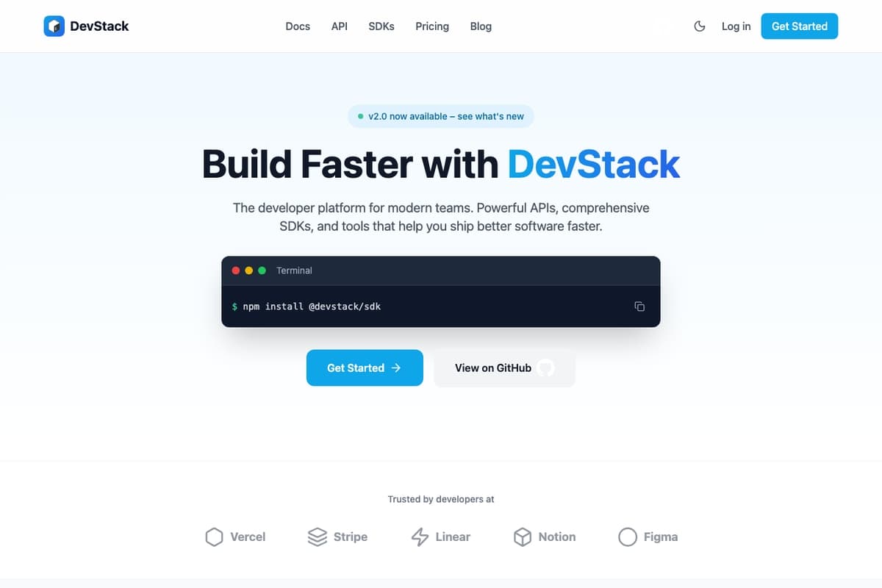Click the GitHub icon in the navigation bar

pyautogui.click(x=661, y=26)
